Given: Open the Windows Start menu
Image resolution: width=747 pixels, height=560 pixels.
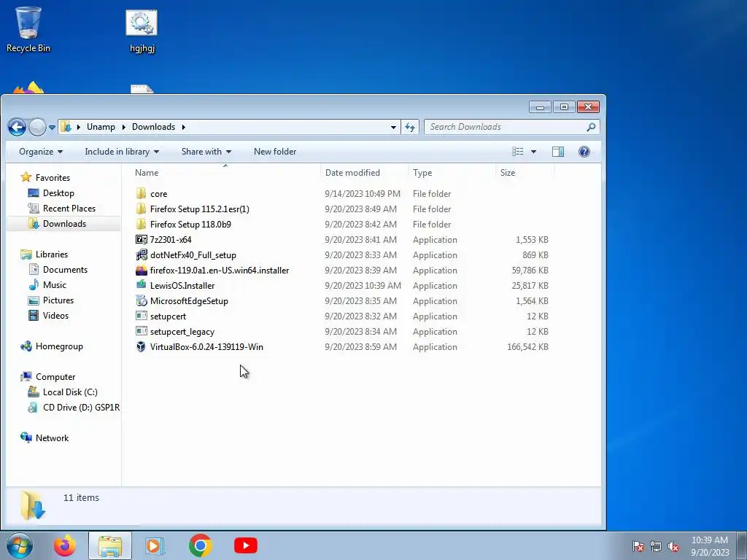Looking at the screenshot, I should (x=20, y=545).
